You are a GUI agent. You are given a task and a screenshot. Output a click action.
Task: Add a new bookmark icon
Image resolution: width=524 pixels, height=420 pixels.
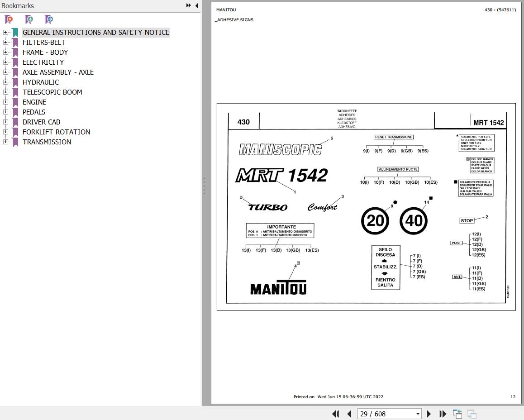coord(29,19)
